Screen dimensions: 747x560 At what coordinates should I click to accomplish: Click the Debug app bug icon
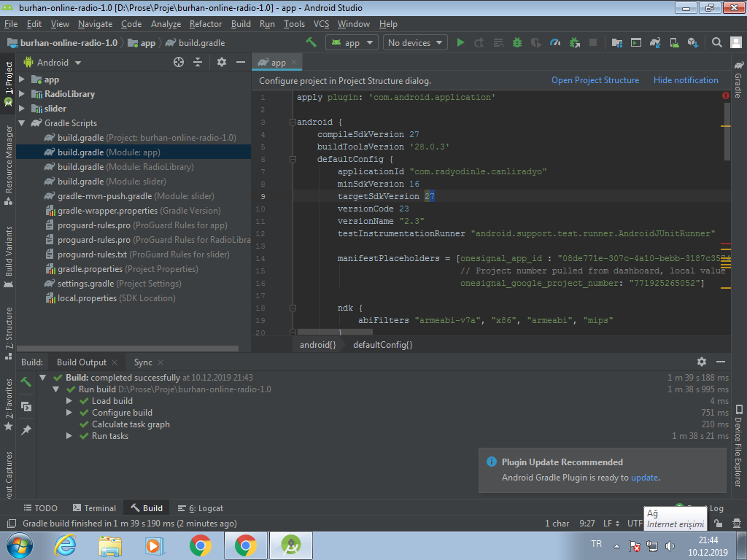pos(517,42)
